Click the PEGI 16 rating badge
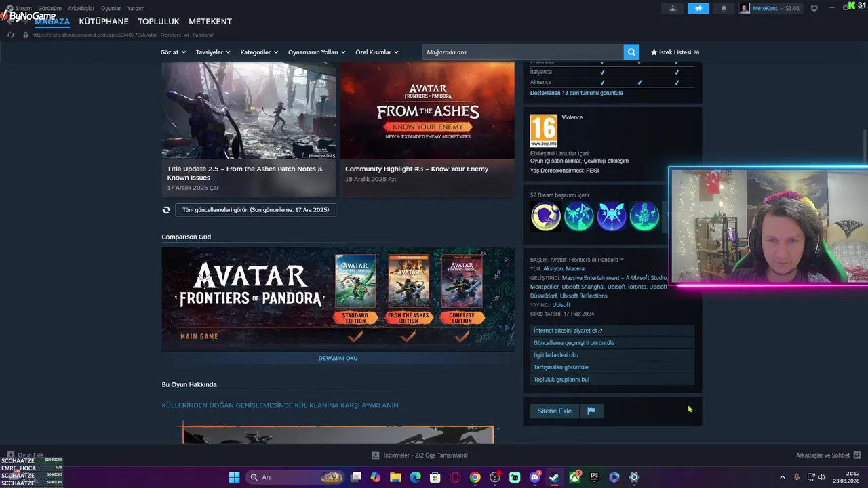 pos(544,131)
